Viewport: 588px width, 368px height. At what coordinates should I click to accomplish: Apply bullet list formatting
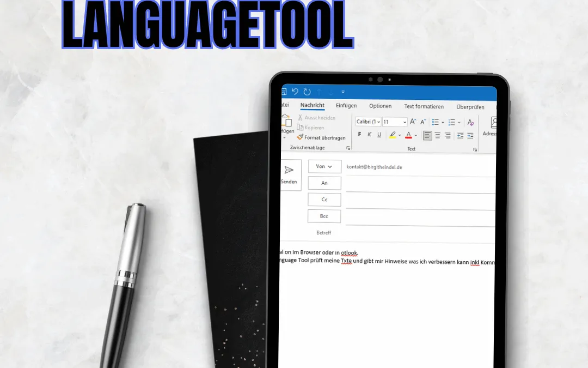(x=435, y=122)
